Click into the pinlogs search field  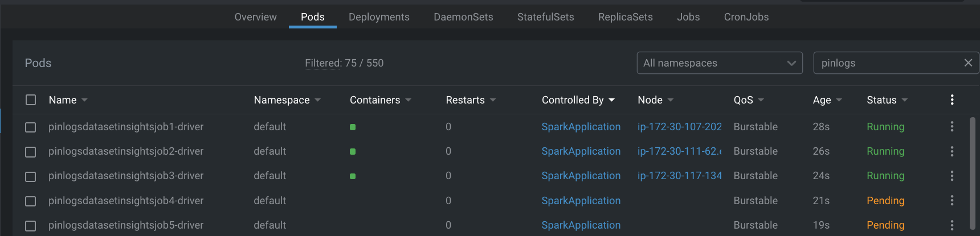click(886, 63)
